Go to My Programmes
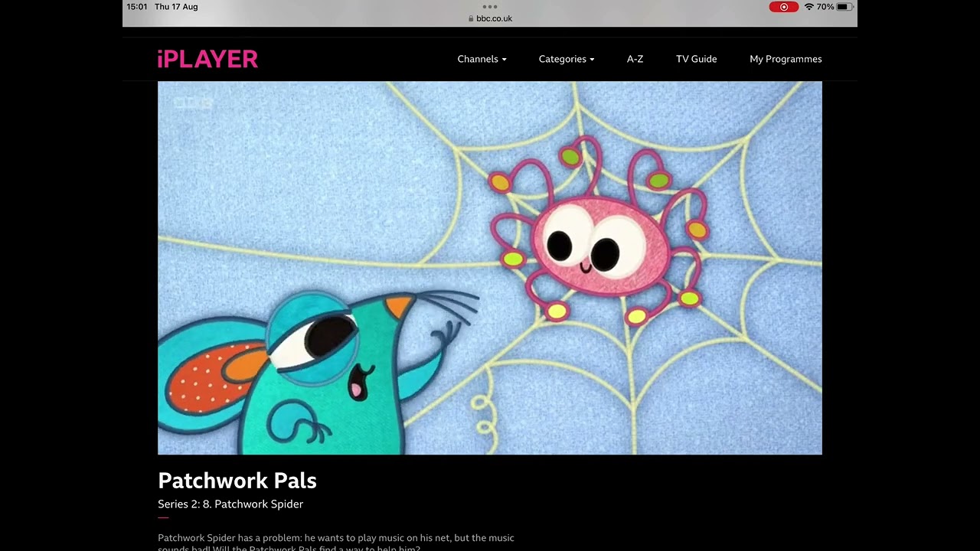This screenshot has width=980, height=551. [786, 59]
